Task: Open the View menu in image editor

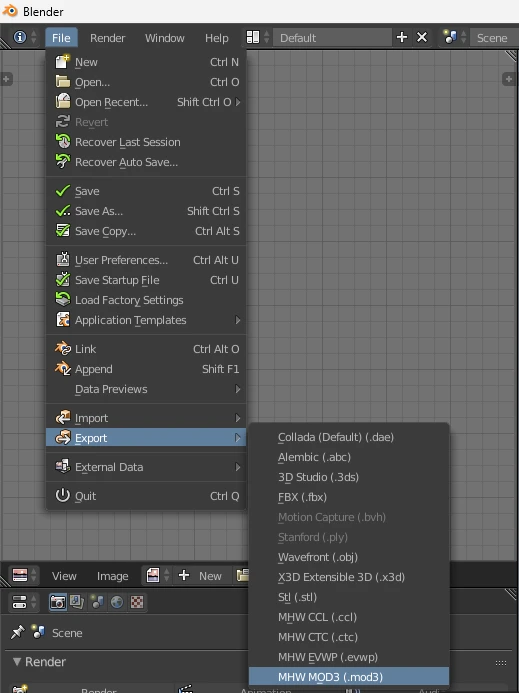Action: pyautogui.click(x=64, y=576)
